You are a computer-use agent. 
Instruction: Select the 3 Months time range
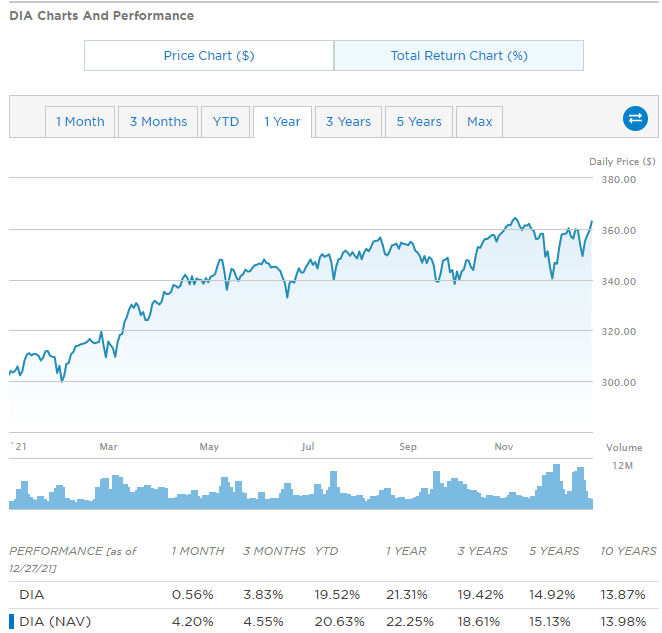(x=158, y=122)
